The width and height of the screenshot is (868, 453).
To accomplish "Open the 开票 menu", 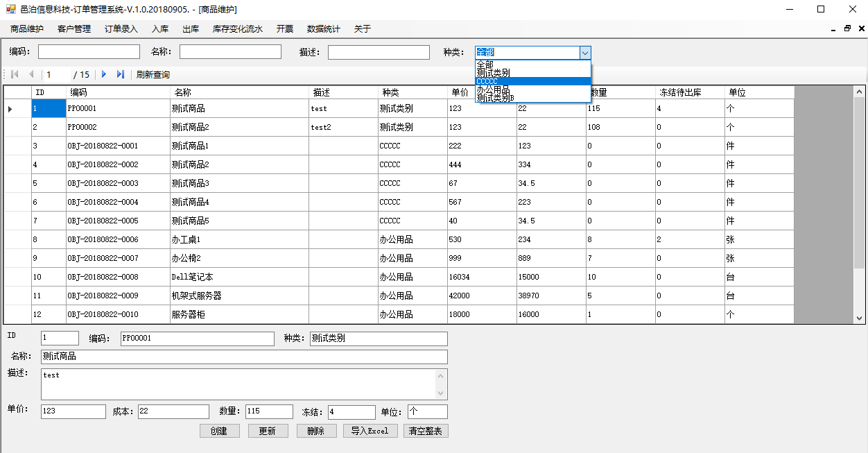I will coord(285,29).
